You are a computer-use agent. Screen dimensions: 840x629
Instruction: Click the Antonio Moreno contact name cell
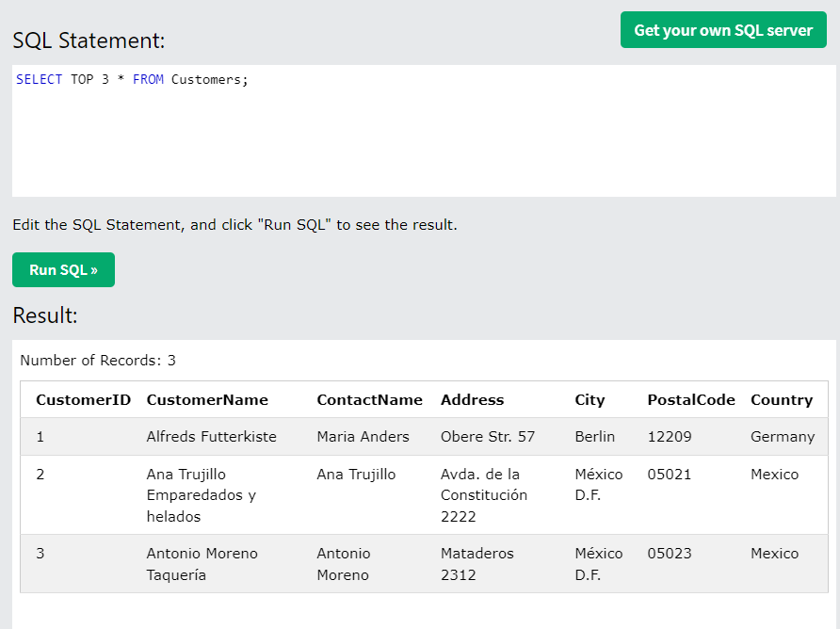tap(344, 564)
